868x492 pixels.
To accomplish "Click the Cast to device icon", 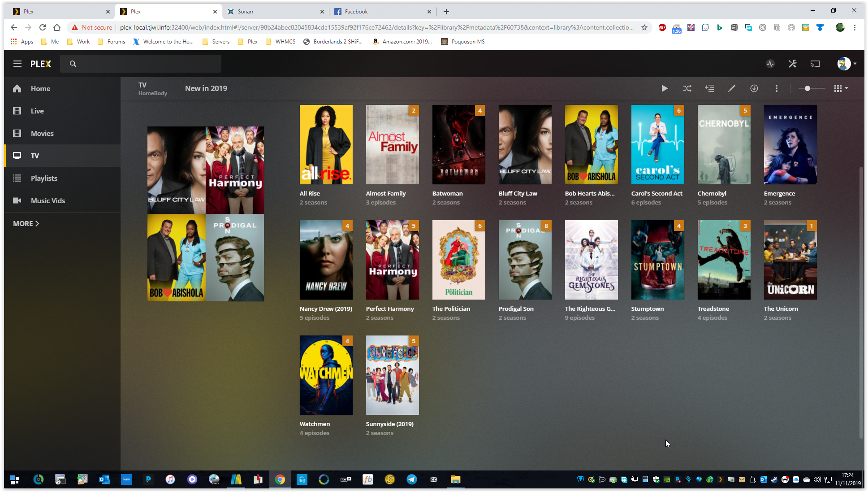I will tap(815, 64).
